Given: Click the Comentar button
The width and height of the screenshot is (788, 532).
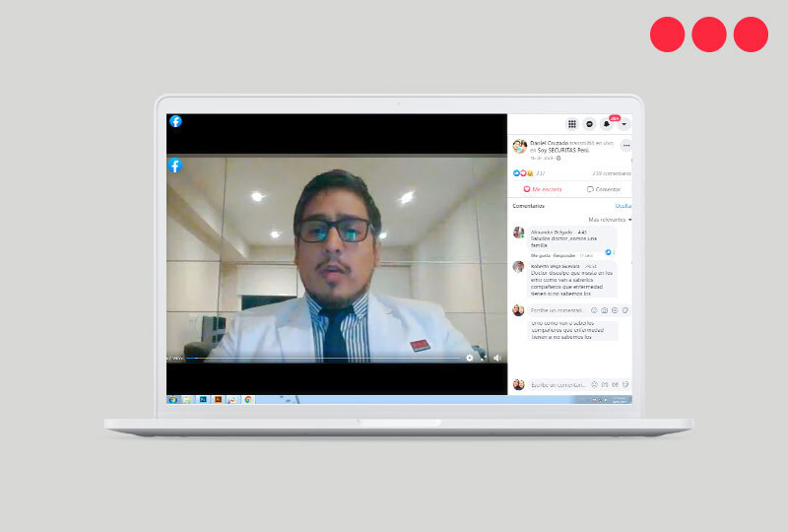Looking at the screenshot, I should tap(604, 189).
